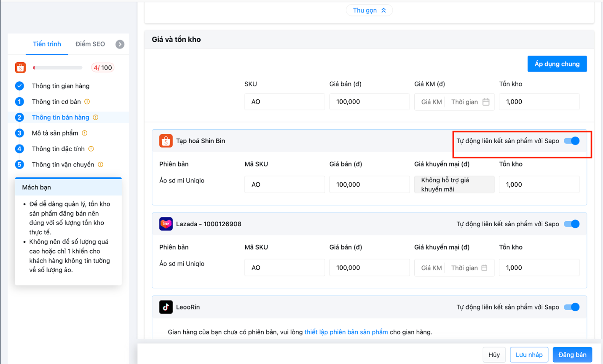This screenshot has width=603, height=364.
Task: Toggle Sapo auto-link for the Lazada store
Action: click(x=572, y=224)
